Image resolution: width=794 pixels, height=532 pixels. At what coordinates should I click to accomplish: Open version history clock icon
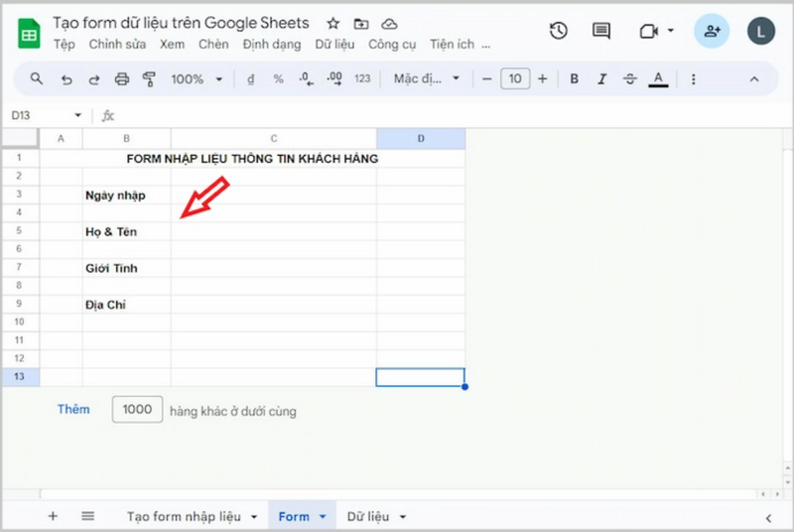[559, 31]
